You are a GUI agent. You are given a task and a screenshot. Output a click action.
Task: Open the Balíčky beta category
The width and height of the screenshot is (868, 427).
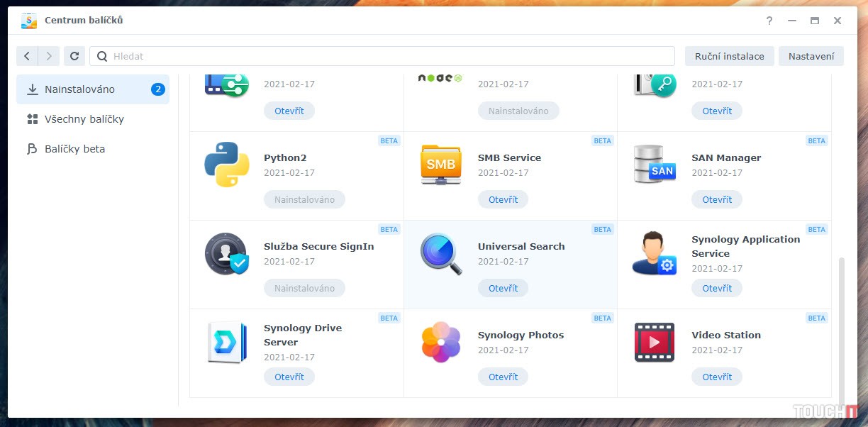pos(74,149)
